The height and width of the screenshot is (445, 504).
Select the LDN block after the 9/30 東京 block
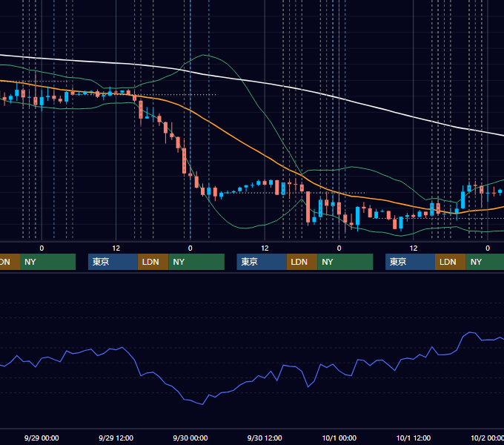click(302, 262)
